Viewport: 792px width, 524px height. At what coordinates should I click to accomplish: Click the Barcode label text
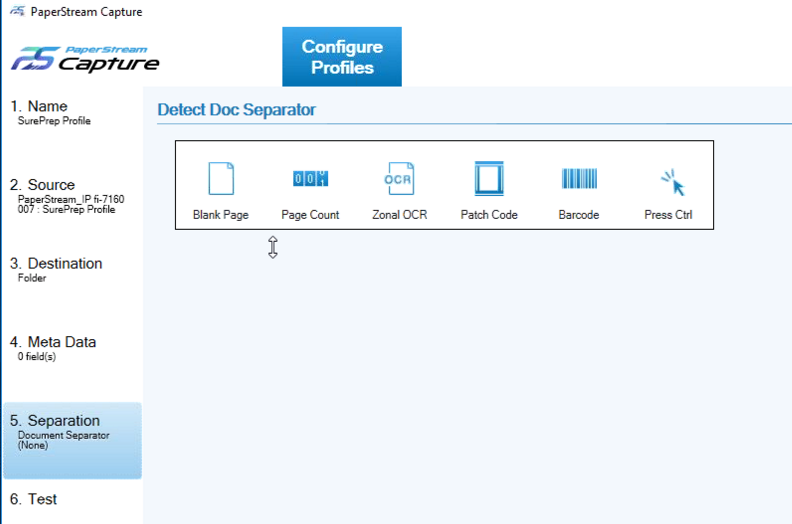click(x=579, y=215)
